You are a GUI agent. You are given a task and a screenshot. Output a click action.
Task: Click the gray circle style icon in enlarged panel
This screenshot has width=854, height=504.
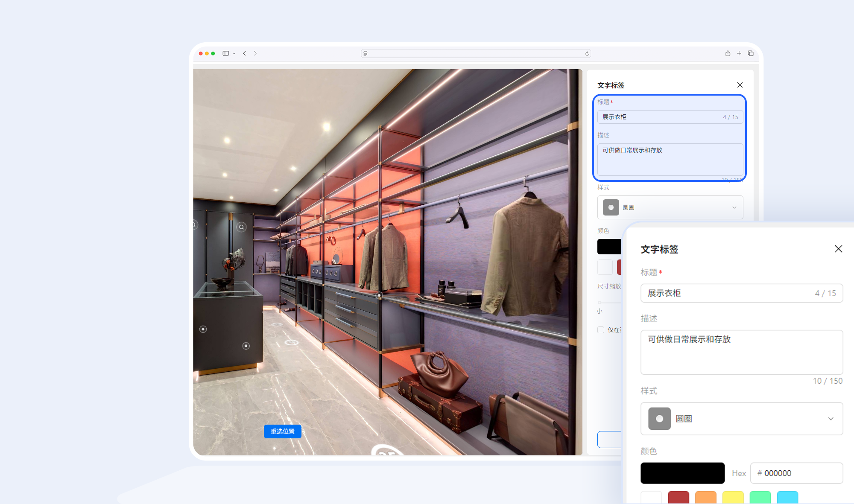[x=659, y=419]
